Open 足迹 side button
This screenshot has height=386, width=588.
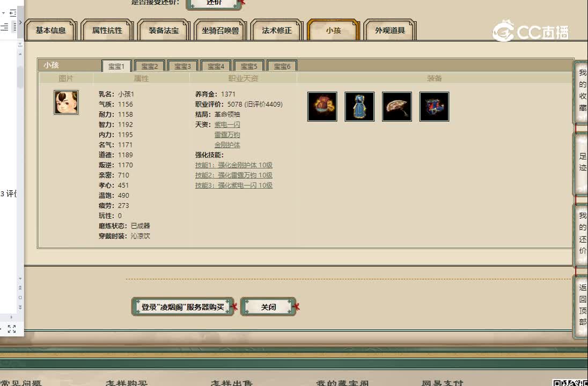point(582,164)
